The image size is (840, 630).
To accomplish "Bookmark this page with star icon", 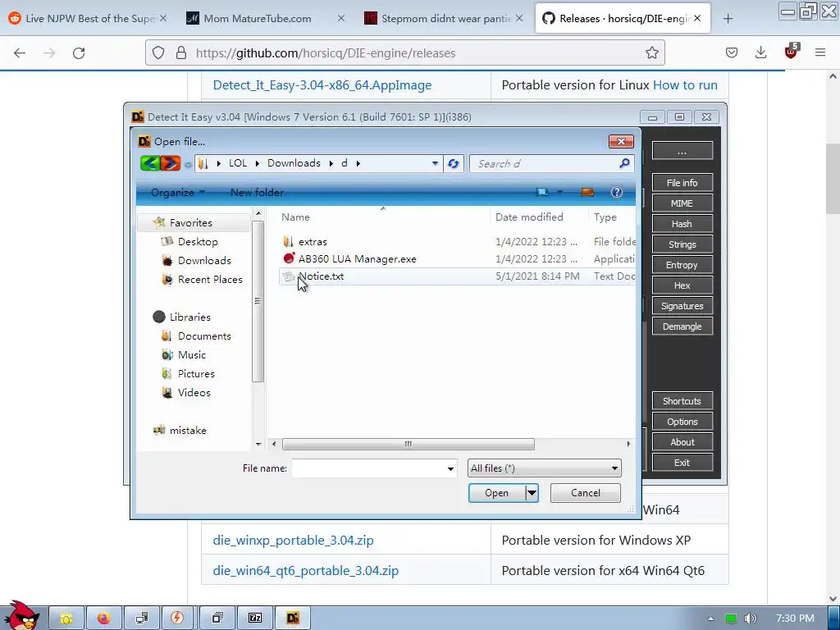I will (x=651, y=52).
